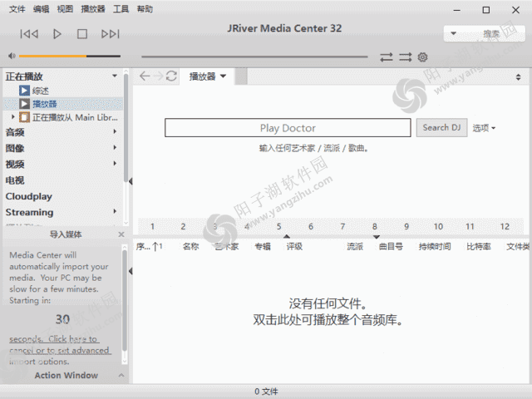Seek along the playback position bar
The image size is (532, 399).
click(x=254, y=57)
